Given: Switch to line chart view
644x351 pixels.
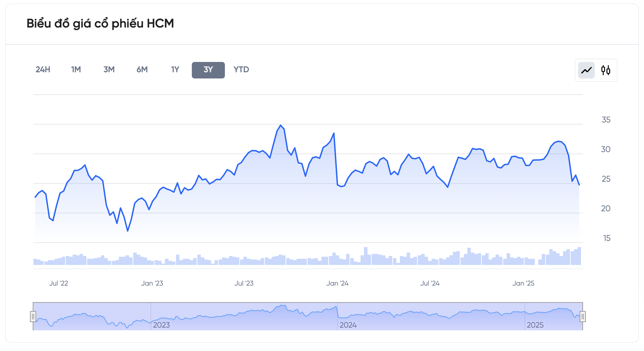Looking at the screenshot, I should [x=586, y=71].
